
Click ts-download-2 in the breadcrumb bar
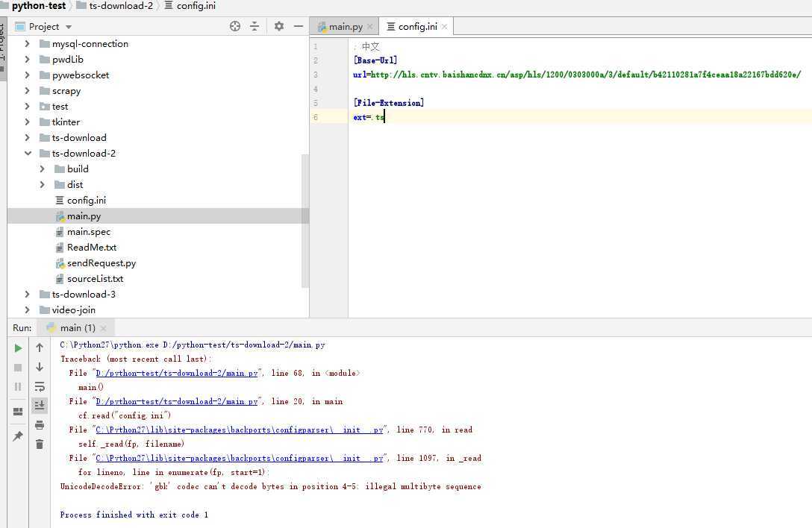click(x=121, y=6)
